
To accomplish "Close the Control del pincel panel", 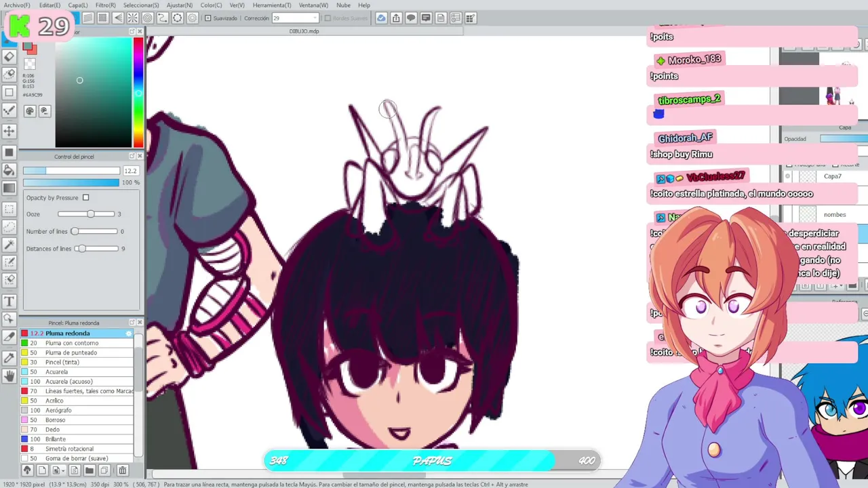I will point(140,157).
